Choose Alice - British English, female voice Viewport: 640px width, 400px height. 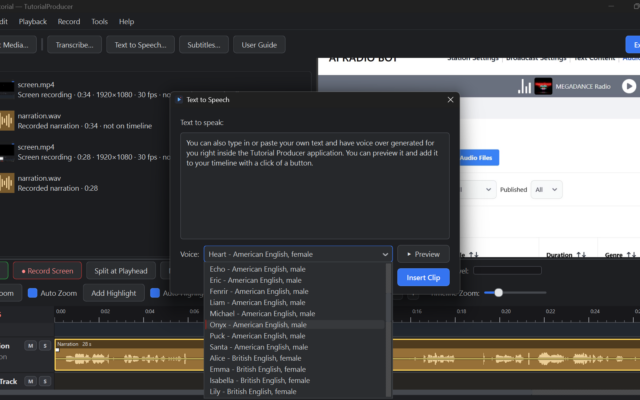click(295, 358)
